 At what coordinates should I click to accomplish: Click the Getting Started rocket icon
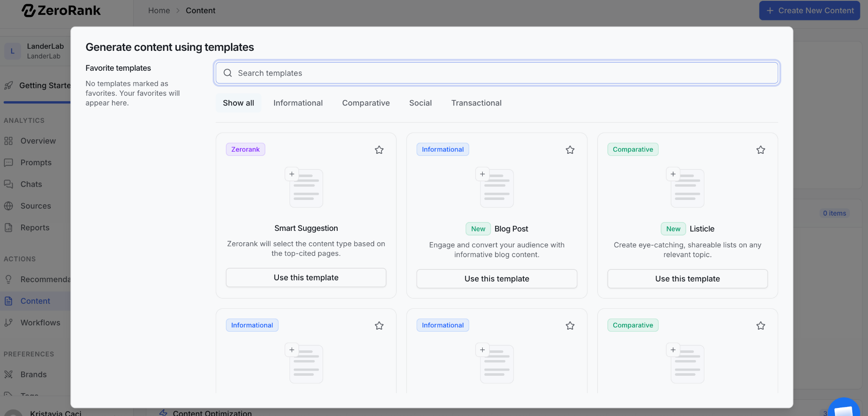tap(8, 86)
